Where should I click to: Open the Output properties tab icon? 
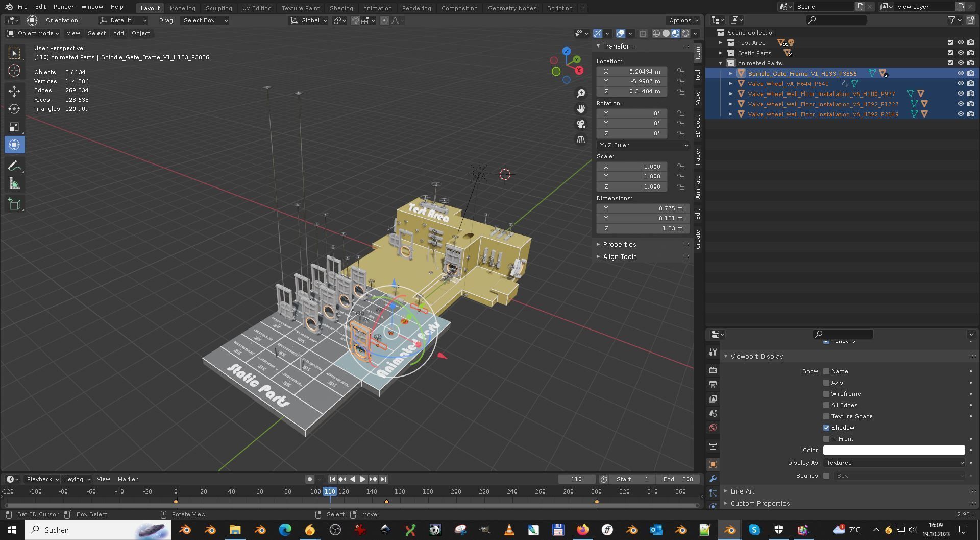[x=713, y=384]
